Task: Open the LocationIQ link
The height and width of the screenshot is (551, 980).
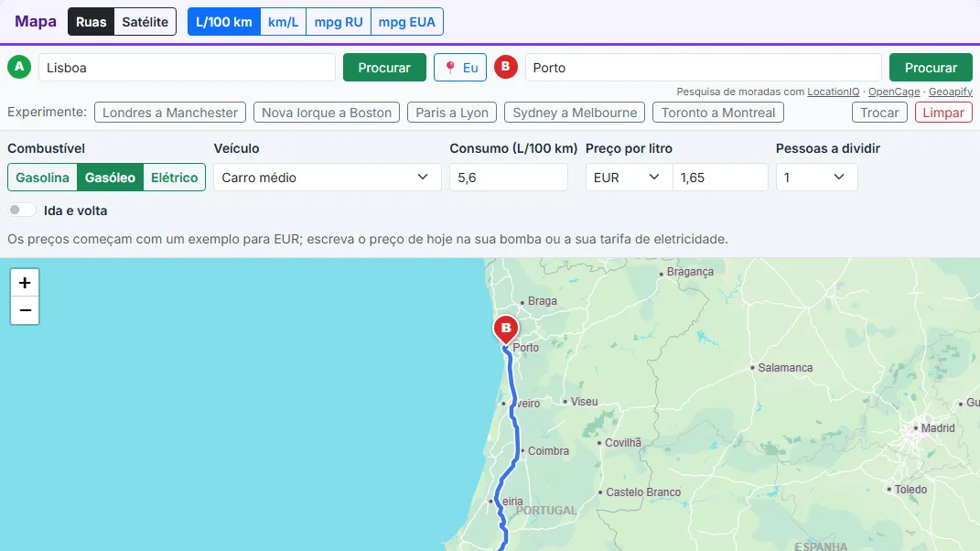Action: point(833,92)
